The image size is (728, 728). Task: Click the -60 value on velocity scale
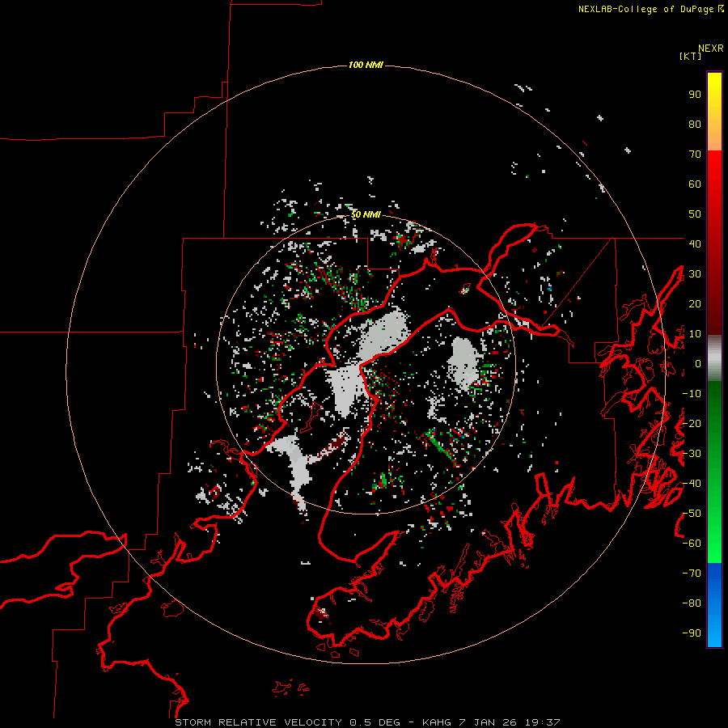pos(692,544)
